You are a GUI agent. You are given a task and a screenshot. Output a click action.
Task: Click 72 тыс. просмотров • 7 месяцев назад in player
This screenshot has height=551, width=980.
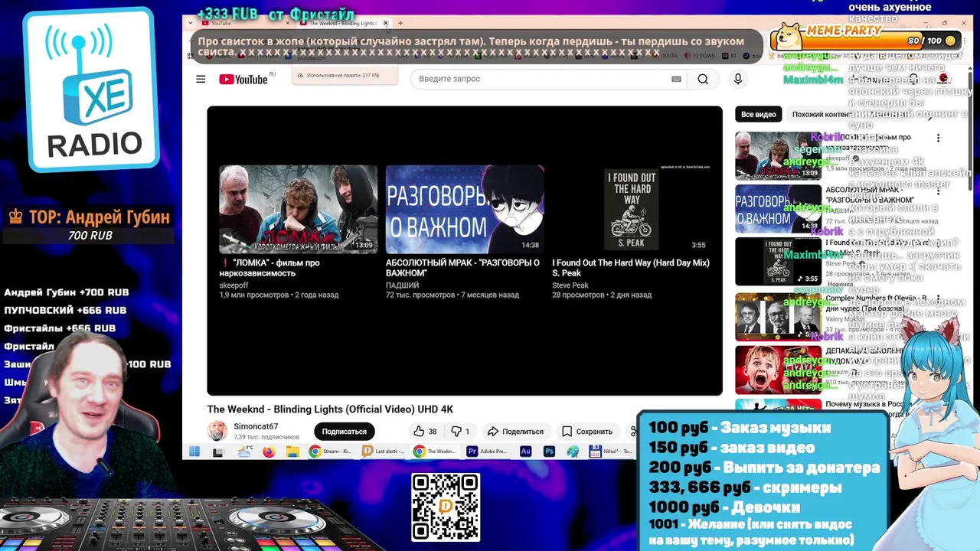(x=452, y=295)
